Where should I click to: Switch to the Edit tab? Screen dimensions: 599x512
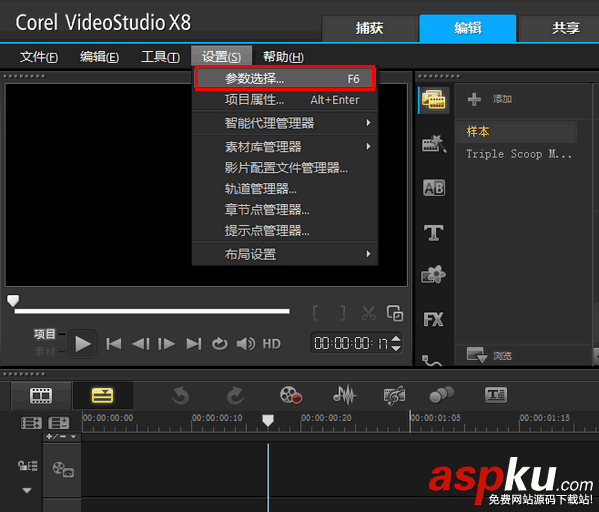468,28
